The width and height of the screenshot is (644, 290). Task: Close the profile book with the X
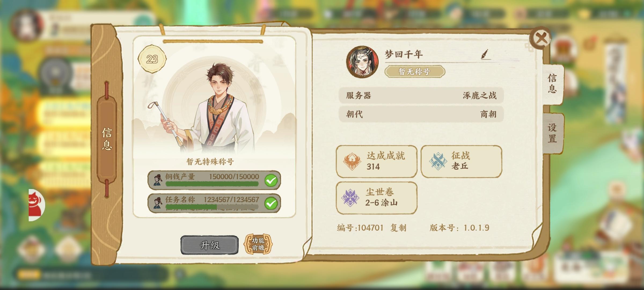pos(540,38)
